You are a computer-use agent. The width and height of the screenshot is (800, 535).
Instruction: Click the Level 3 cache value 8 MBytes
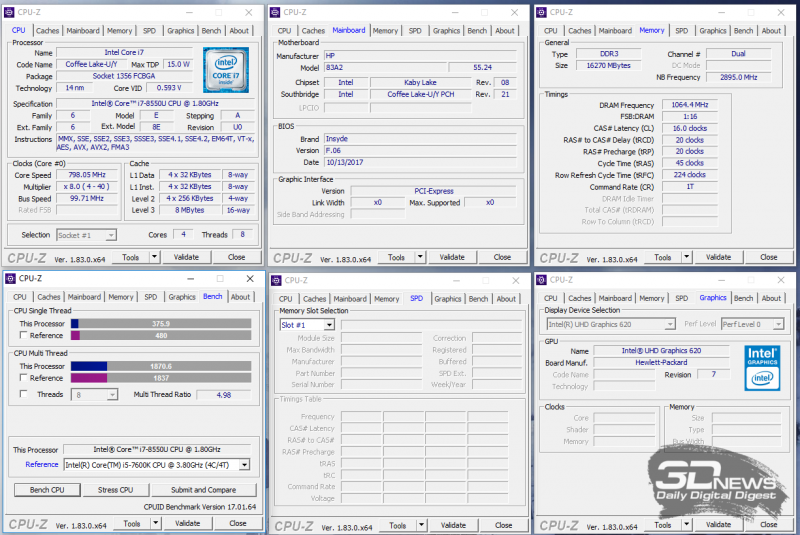pyautogui.click(x=190, y=210)
